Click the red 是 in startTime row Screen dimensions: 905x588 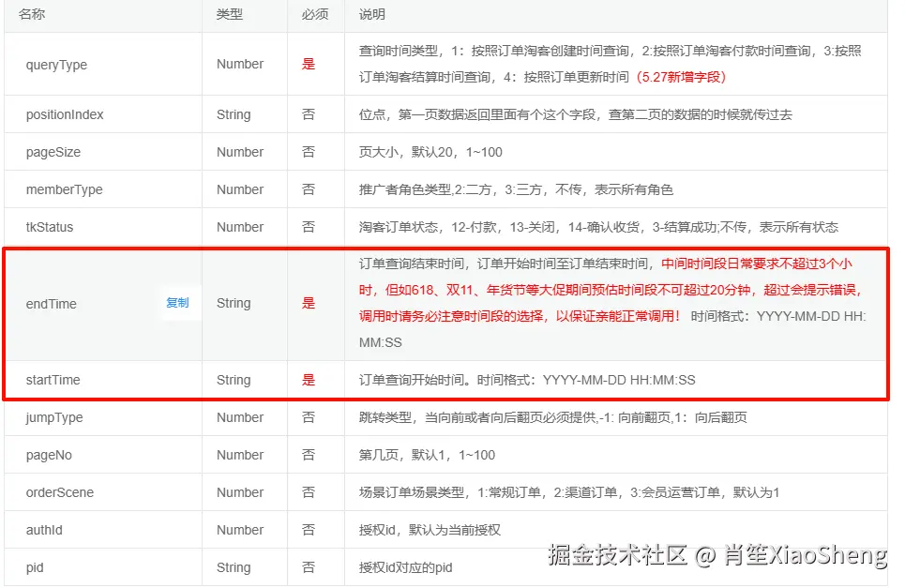pos(309,380)
